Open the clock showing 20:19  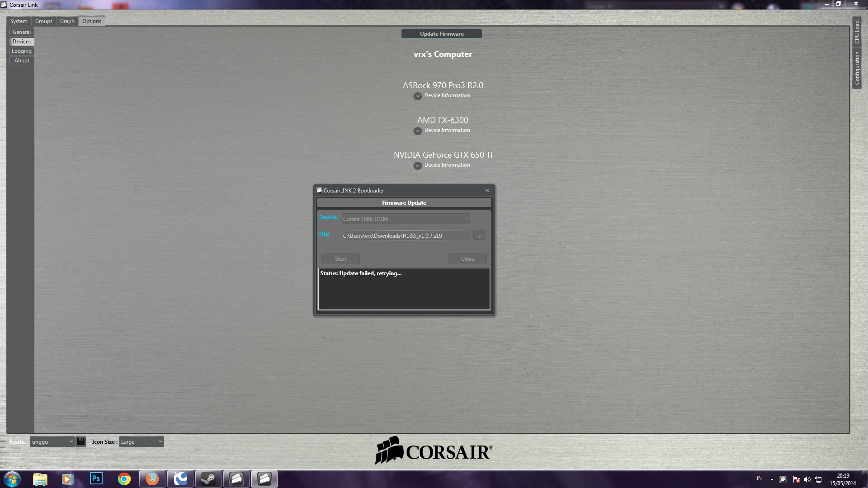(843, 479)
